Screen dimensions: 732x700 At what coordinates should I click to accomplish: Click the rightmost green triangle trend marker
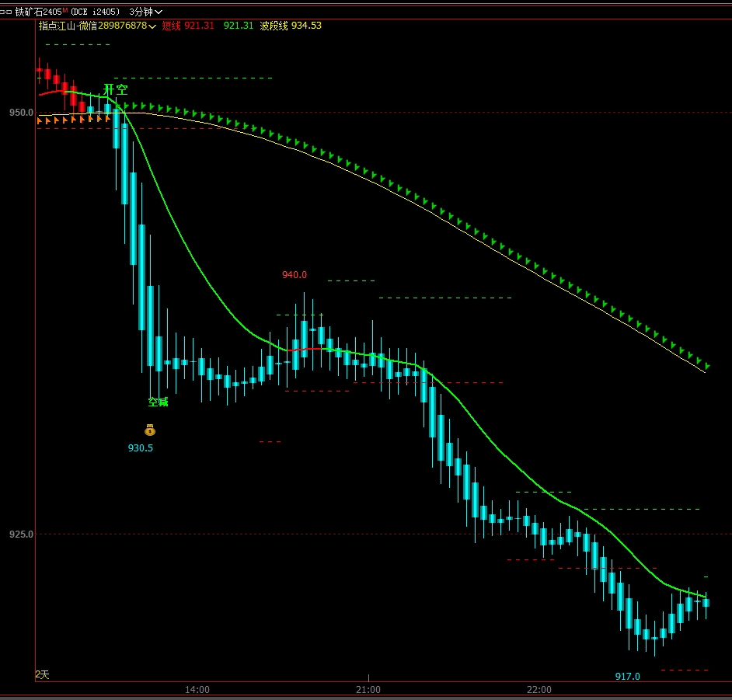pyautogui.click(x=707, y=365)
